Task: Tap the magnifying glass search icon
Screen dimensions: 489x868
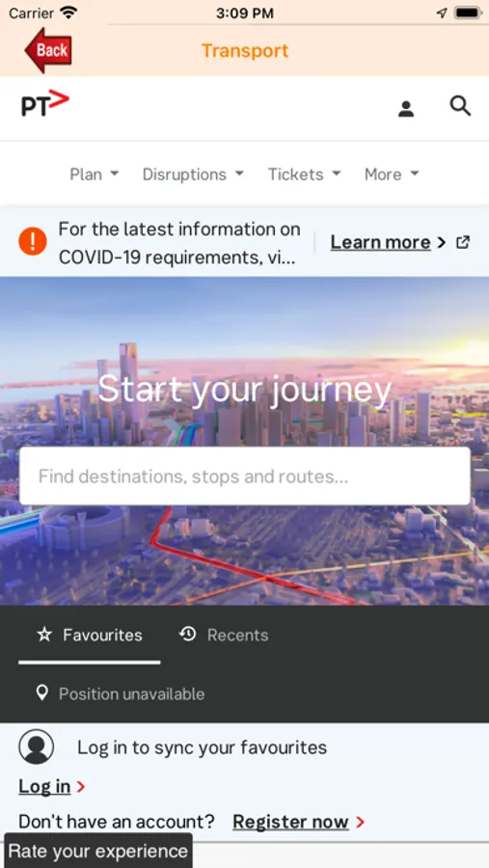Action: click(460, 106)
